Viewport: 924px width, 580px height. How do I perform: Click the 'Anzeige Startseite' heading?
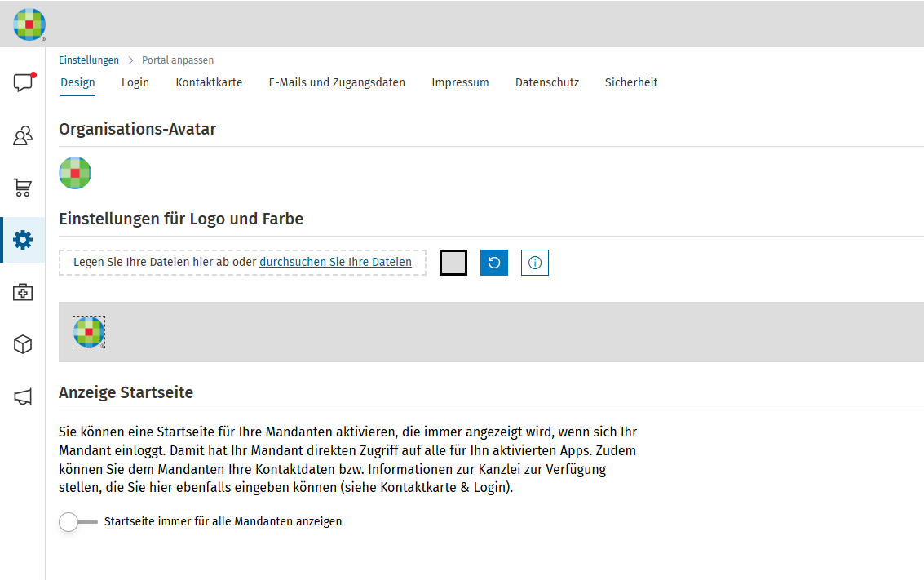[x=126, y=392]
